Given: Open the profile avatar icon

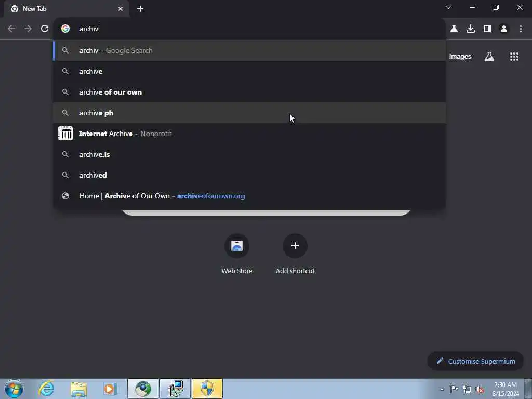Looking at the screenshot, I should (x=504, y=29).
